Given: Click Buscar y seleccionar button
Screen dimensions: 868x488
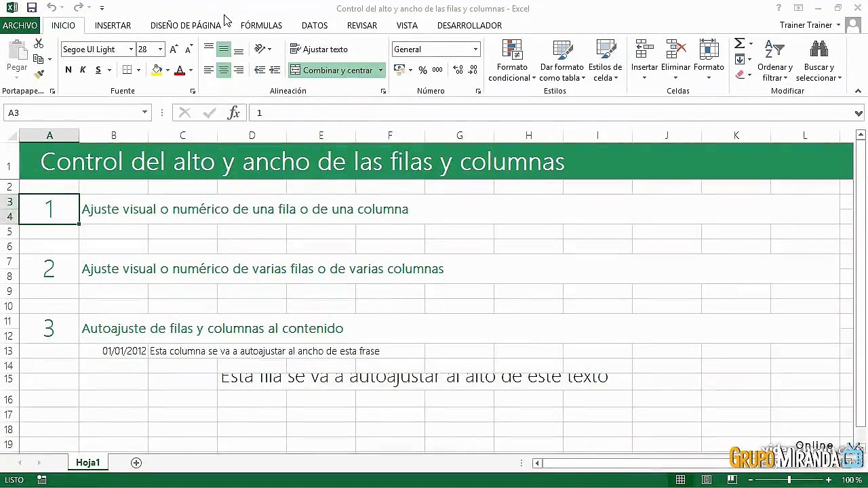Looking at the screenshot, I should tap(819, 60).
